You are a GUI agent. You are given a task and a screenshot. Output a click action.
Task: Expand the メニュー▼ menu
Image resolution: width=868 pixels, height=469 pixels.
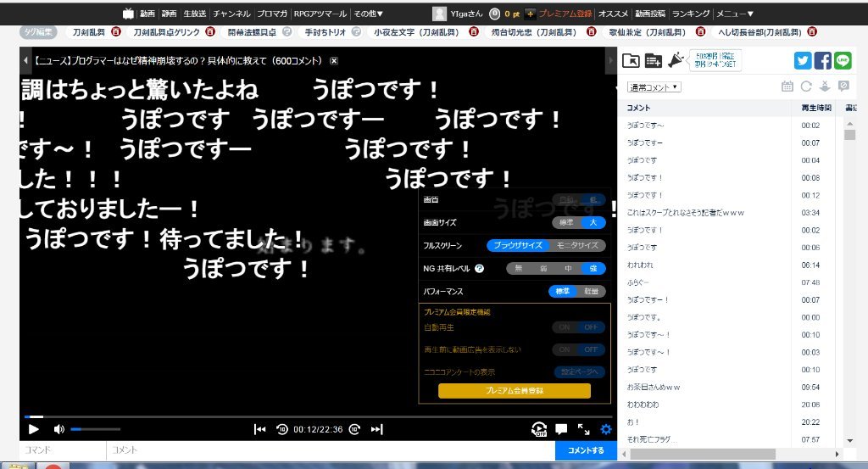point(735,14)
